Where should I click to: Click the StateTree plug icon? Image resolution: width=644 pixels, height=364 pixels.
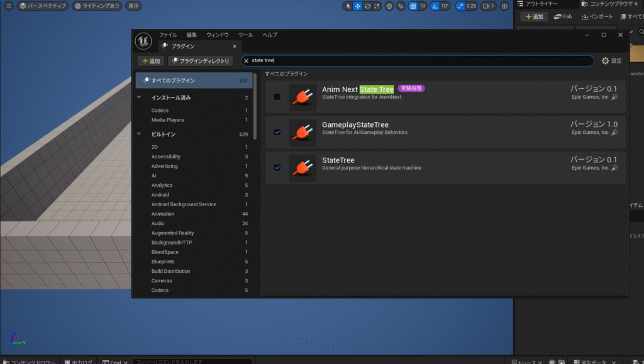[x=303, y=168]
